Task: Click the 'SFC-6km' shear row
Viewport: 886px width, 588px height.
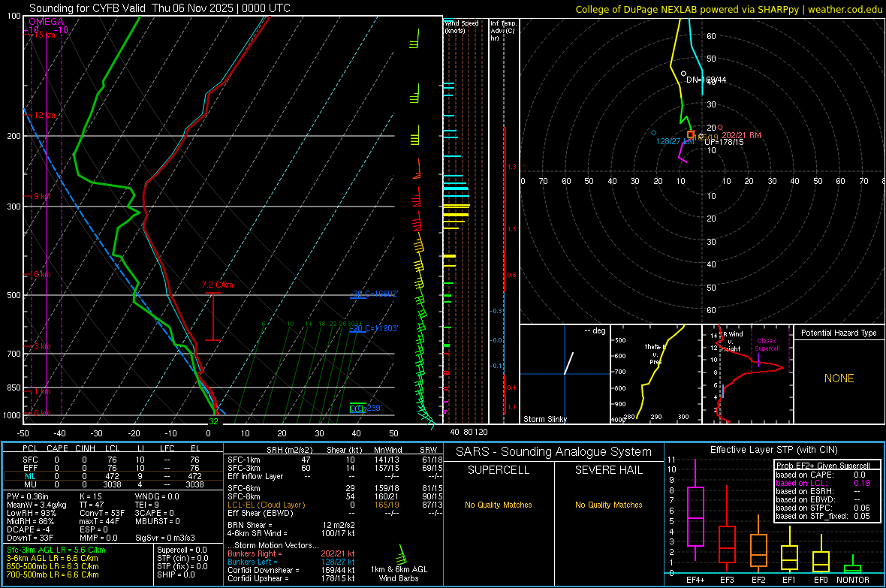Action: (x=335, y=488)
